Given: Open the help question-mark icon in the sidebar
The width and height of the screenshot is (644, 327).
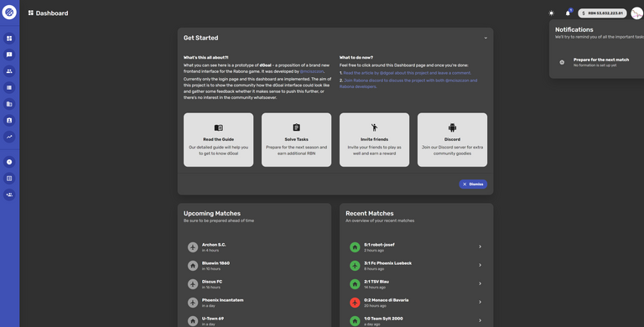Looking at the screenshot, I should click(x=9, y=162).
